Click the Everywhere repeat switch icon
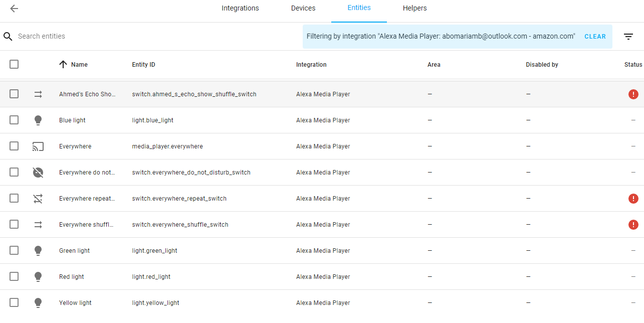The image size is (644, 323). pos(38,199)
